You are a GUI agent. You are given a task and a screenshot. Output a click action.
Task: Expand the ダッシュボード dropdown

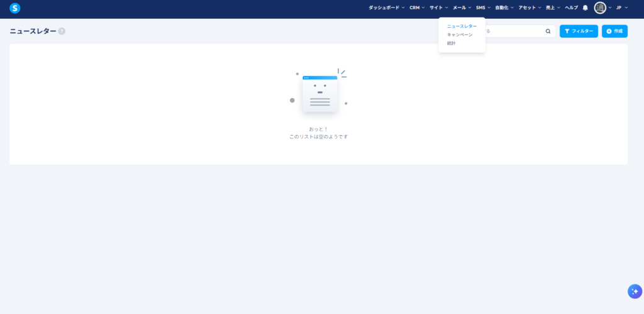coord(386,8)
